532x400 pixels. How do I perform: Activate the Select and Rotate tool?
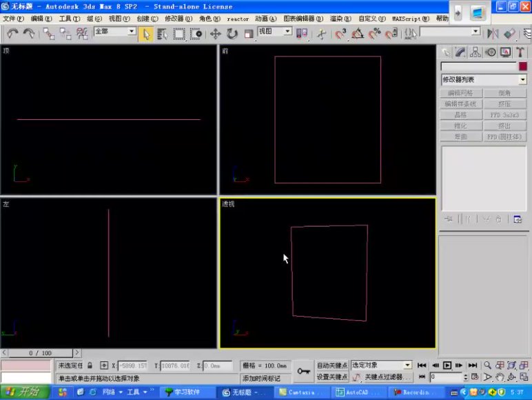[232, 33]
